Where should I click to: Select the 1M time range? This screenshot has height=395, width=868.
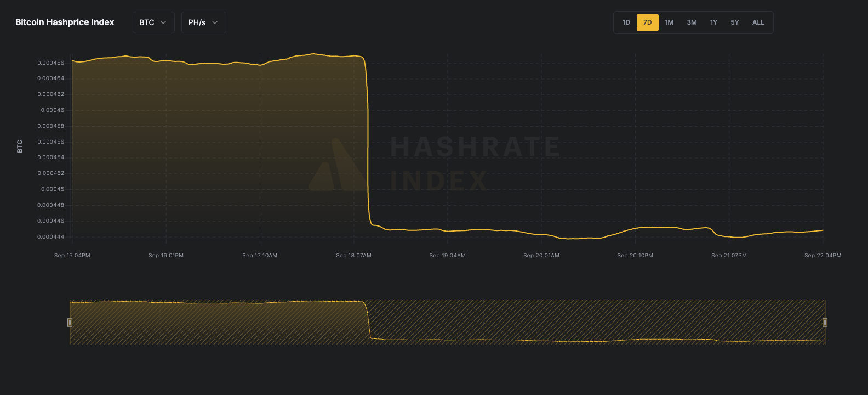(x=669, y=22)
